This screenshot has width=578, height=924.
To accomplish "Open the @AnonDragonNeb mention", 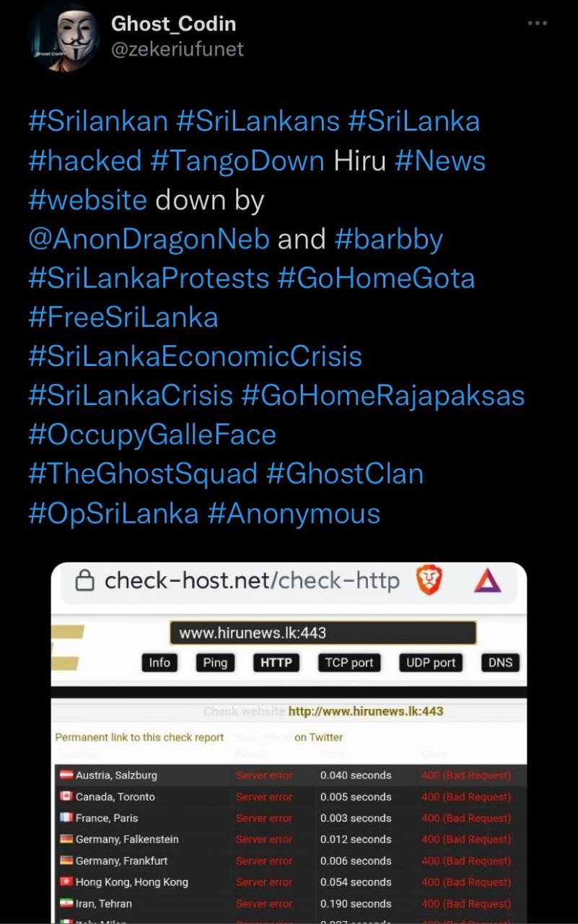I will pos(149,239).
